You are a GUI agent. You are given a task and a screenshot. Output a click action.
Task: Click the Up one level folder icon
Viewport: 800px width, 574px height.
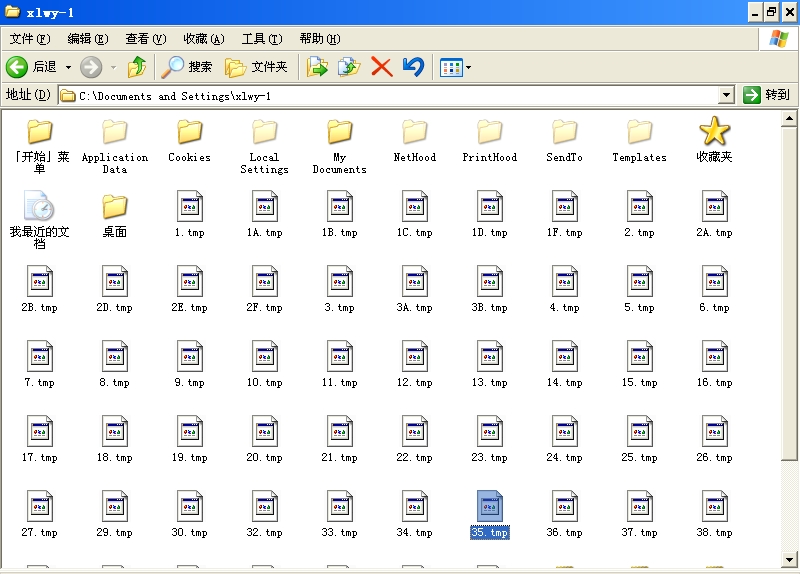tap(137, 67)
